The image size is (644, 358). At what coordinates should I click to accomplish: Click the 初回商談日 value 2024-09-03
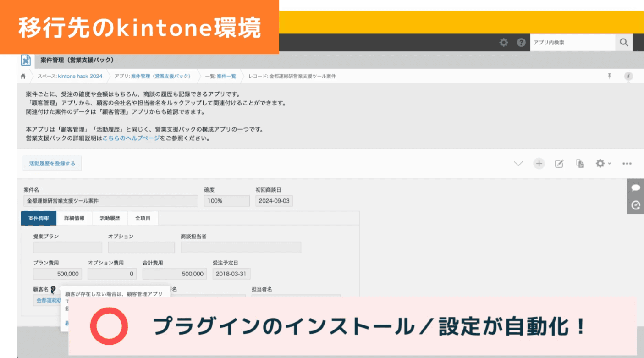274,201
